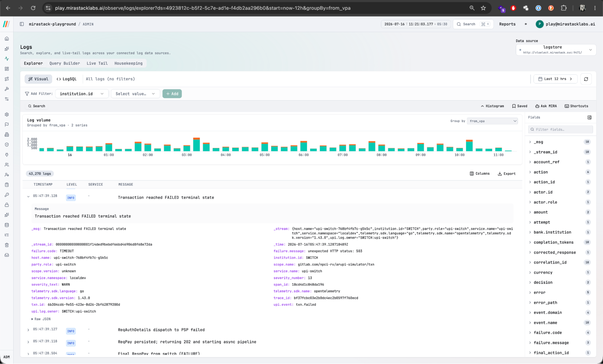This screenshot has width=603, height=364.
Task: Open the Housekeeping tab
Action: [129, 63]
